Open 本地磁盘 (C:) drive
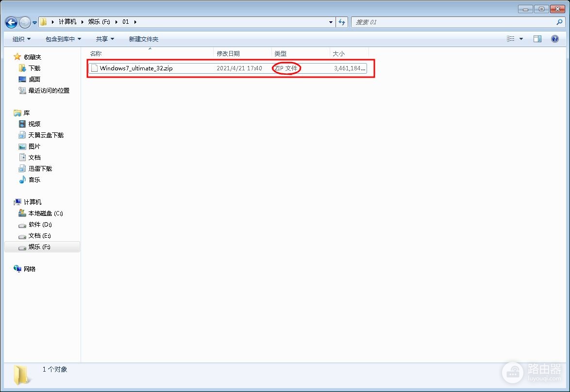The image size is (570, 392). click(x=41, y=213)
